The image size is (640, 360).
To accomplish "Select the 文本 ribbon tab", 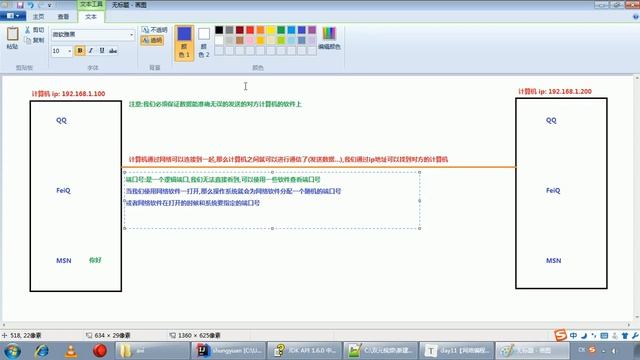I will pos(91,16).
